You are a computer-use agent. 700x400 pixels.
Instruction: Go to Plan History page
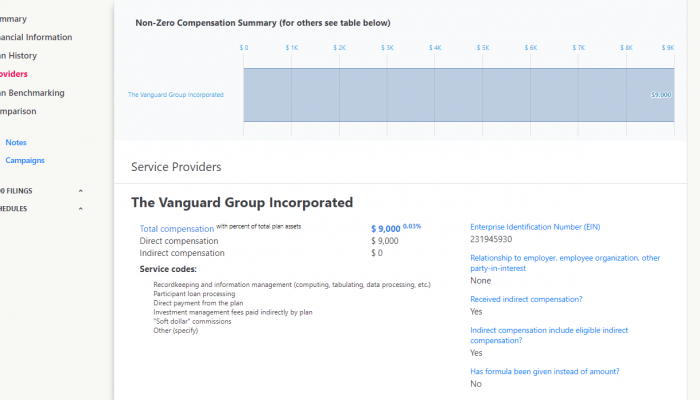click(x=18, y=55)
